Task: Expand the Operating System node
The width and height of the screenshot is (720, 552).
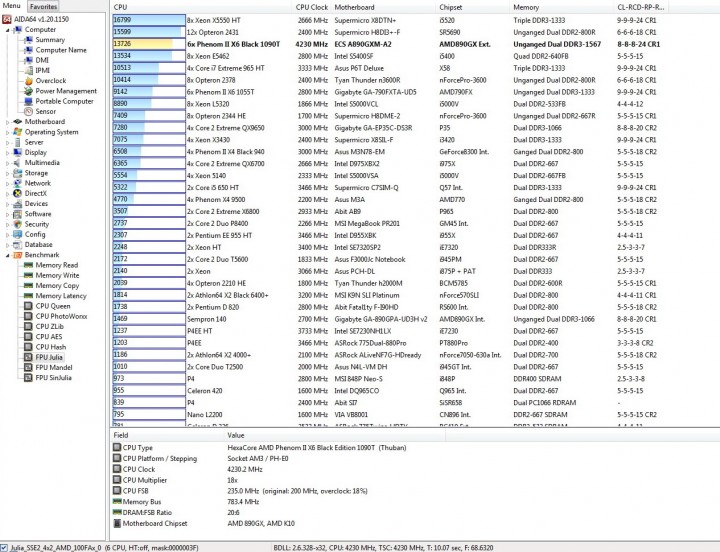Action: (x=7, y=132)
